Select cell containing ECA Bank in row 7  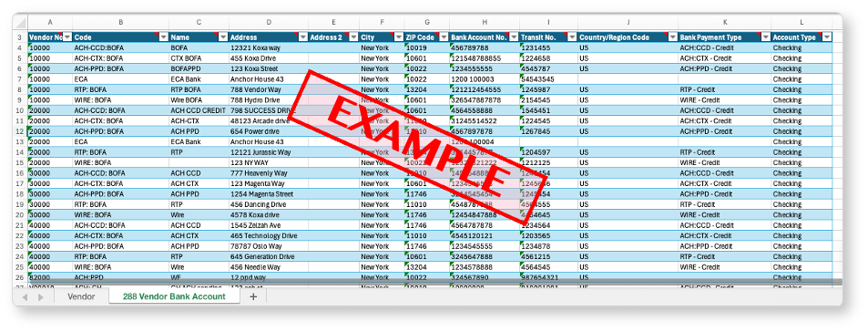coord(199,79)
